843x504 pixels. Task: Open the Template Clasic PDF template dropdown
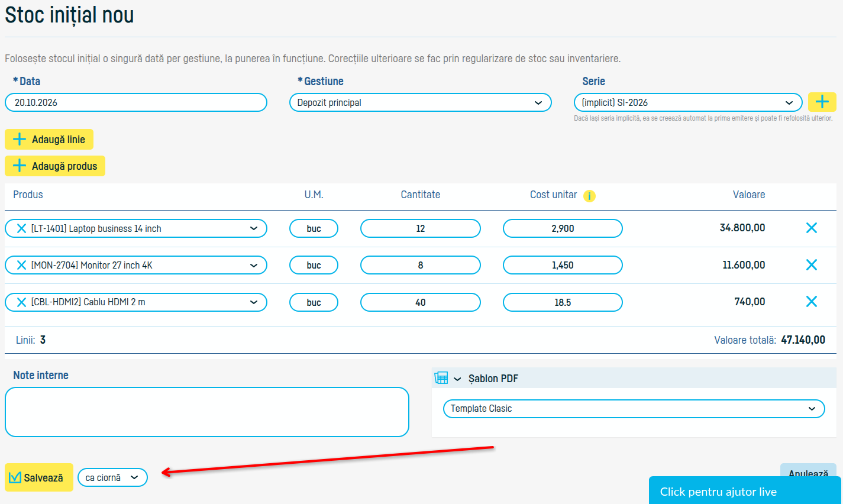click(x=634, y=409)
